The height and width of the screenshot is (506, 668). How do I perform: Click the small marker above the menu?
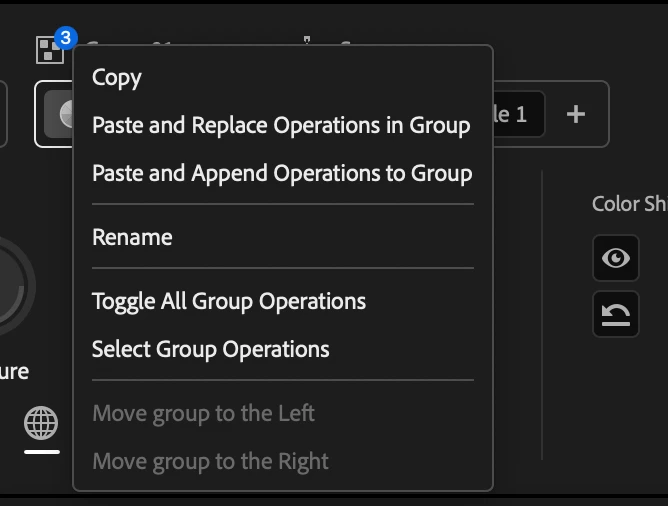point(307,40)
